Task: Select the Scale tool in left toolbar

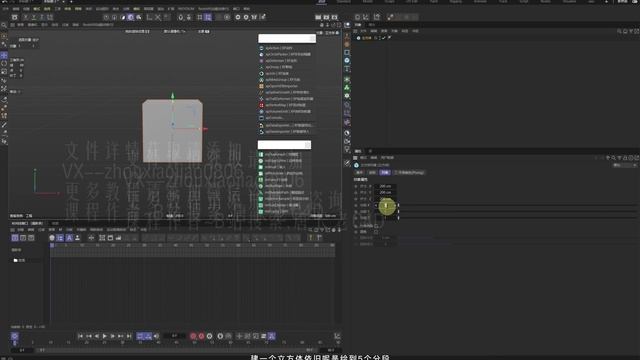Action: [x=4, y=71]
